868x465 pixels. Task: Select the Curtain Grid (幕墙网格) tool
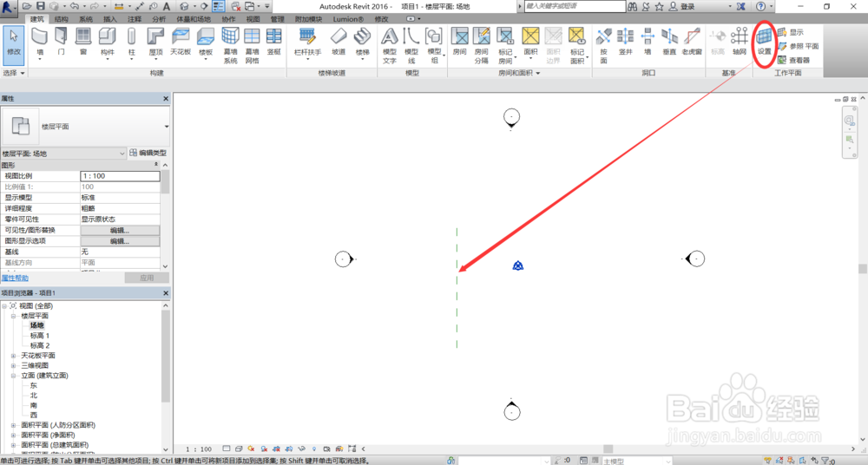click(x=252, y=45)
